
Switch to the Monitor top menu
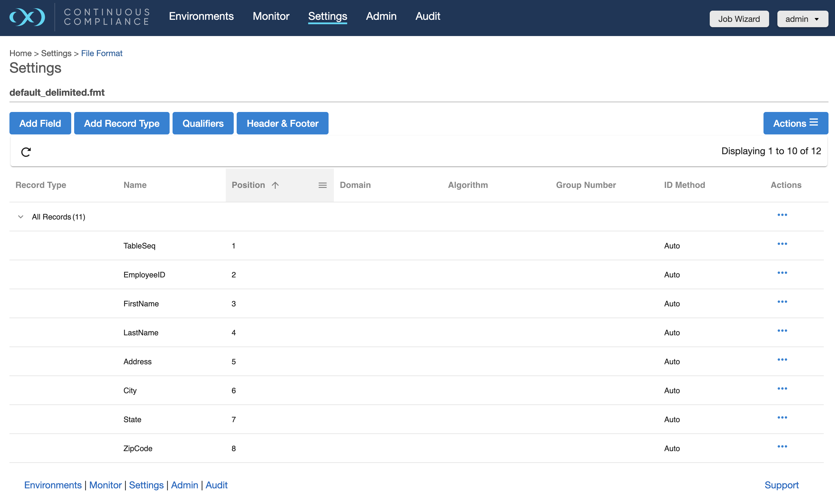pos(271,16)
